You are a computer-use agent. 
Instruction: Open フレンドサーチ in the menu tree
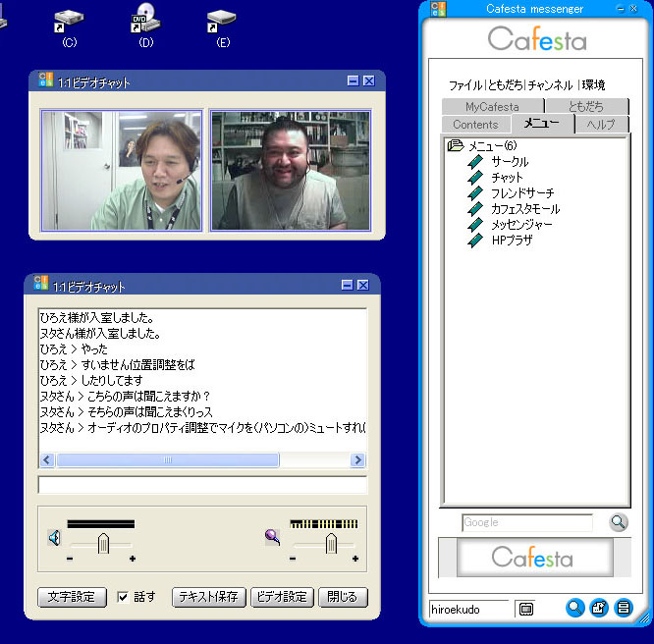pos(522,193)
